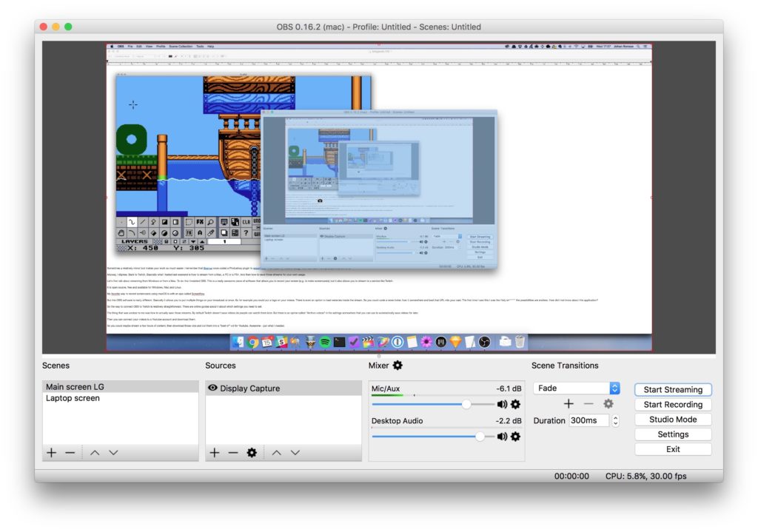
Task: Toggle Studio Mode
Action: pos(673,420)
